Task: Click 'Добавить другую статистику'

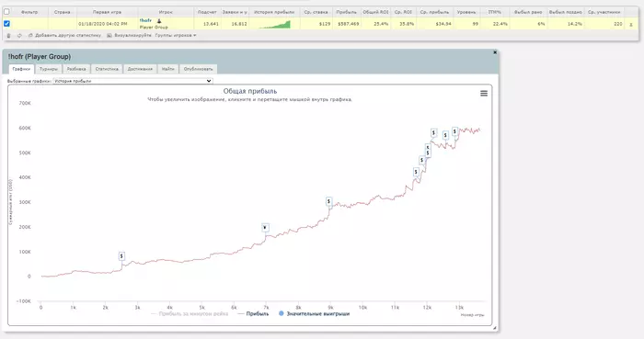Action: 64,36
